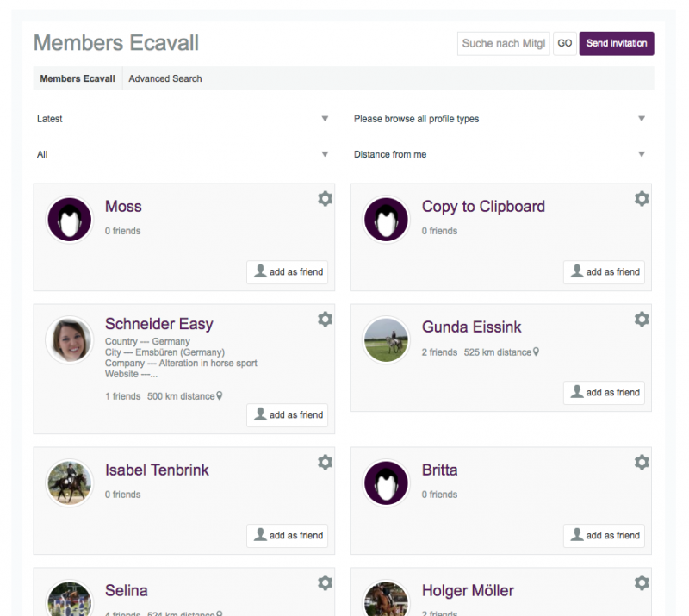Screen dimensions: 689x616
Task: Select the Members Ecavall tab
Action: [x=78, y=78]
